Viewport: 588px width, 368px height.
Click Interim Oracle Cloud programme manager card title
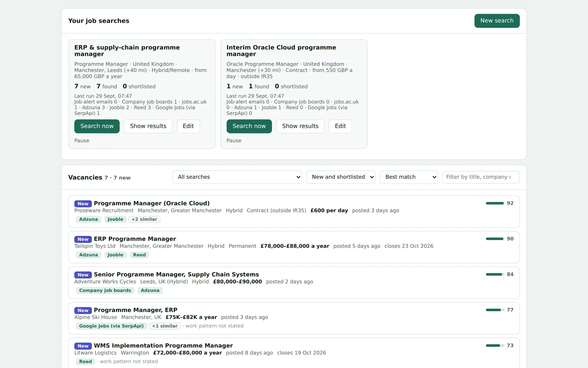click(281, 51)
